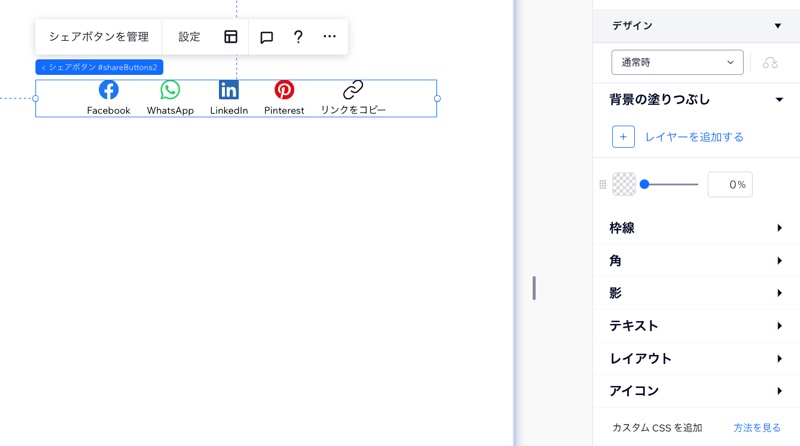Expand the 枠線 section
Viewport: 800px width, 446px height.
[x=696, y=228]
